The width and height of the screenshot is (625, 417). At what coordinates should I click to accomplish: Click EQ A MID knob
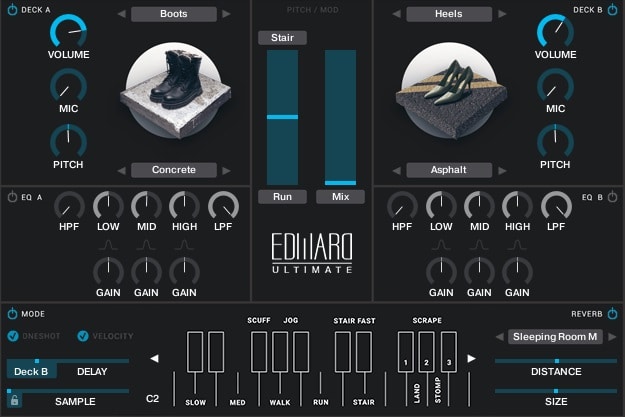tap(146, 206)
